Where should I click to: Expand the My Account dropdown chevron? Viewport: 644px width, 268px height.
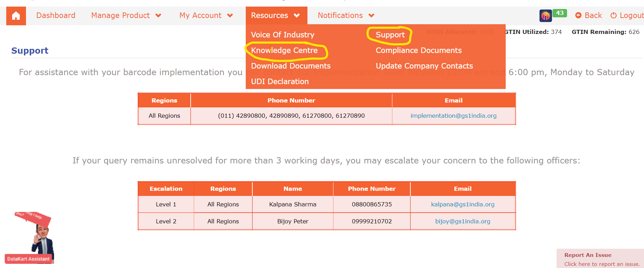coord(230,16)
